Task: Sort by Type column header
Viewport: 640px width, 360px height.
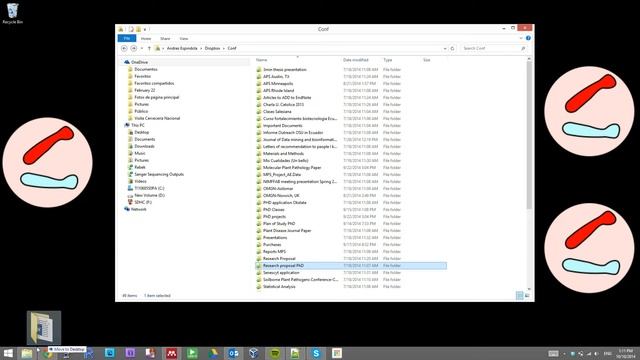Action: (387, 60)
